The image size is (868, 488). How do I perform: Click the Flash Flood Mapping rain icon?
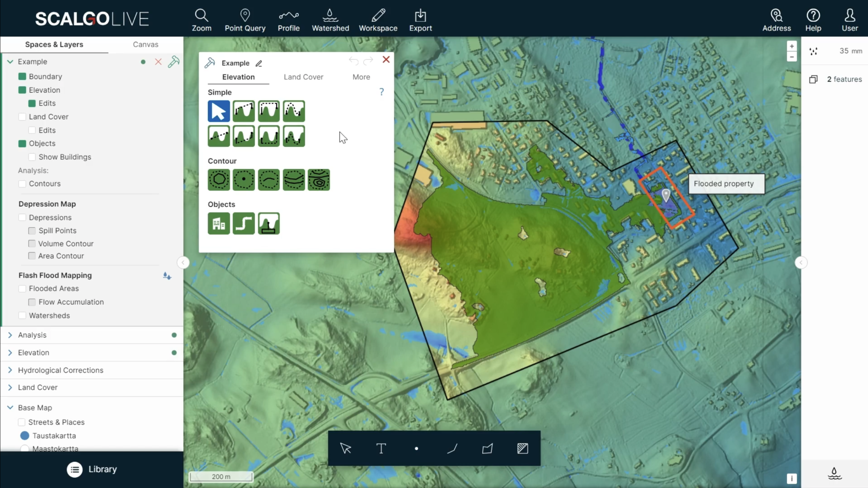pyautogui.click(x=167, y=276)
